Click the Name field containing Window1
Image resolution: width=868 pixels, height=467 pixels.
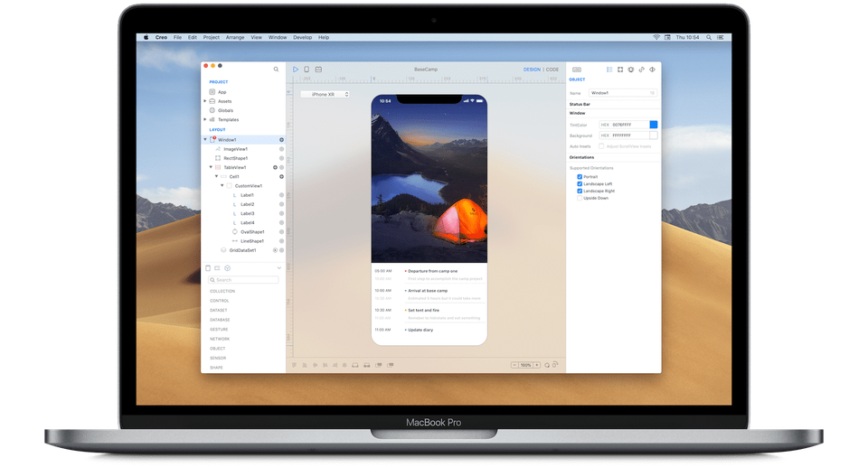point(622,93)
